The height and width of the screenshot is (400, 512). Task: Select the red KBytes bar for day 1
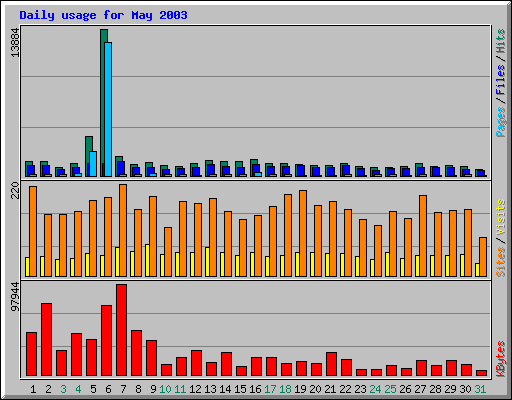pos(31,354)
